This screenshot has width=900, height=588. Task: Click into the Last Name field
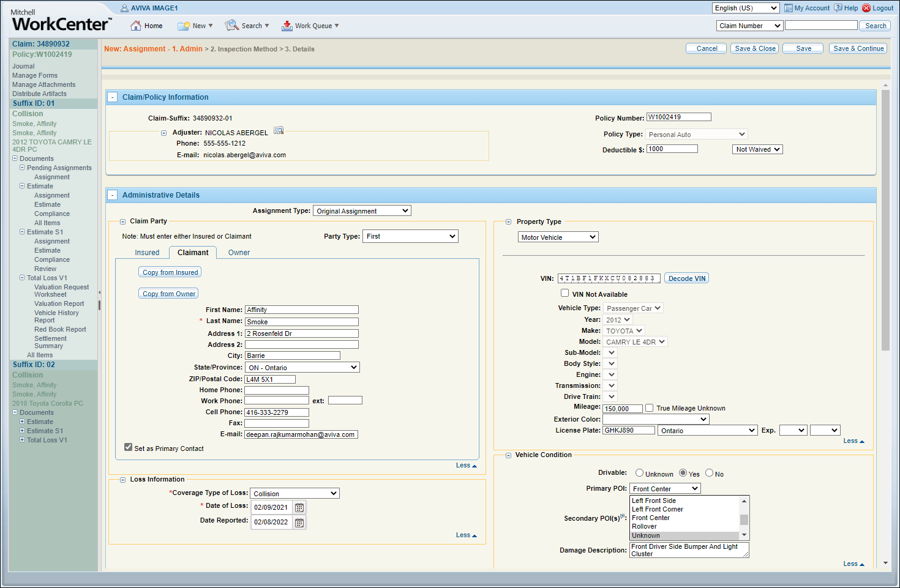pyautogui.click(x=301, y=322)
